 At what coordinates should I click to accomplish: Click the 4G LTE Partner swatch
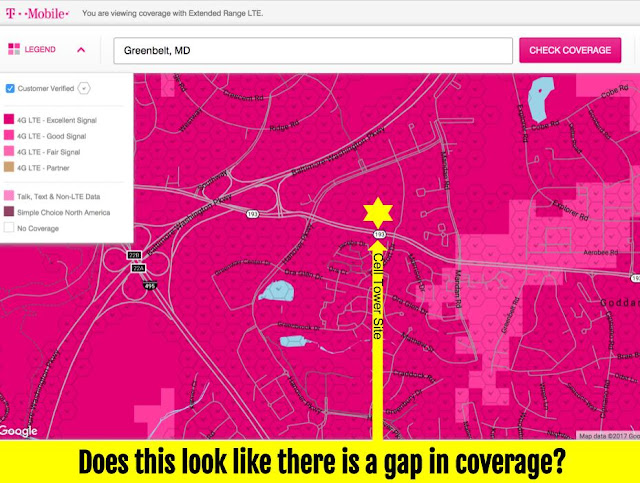click(9, 167)
